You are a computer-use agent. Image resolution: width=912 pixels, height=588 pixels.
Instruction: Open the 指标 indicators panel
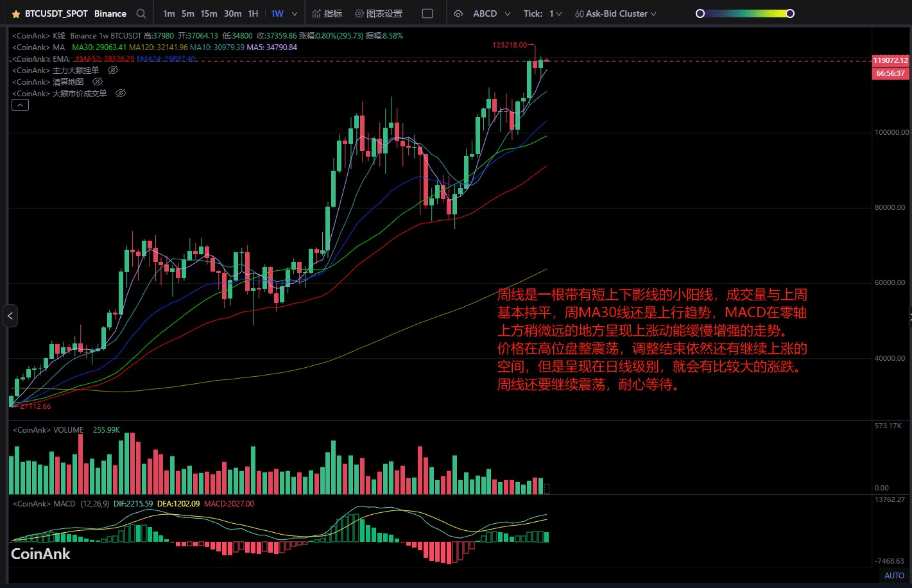tap(327, 13)
